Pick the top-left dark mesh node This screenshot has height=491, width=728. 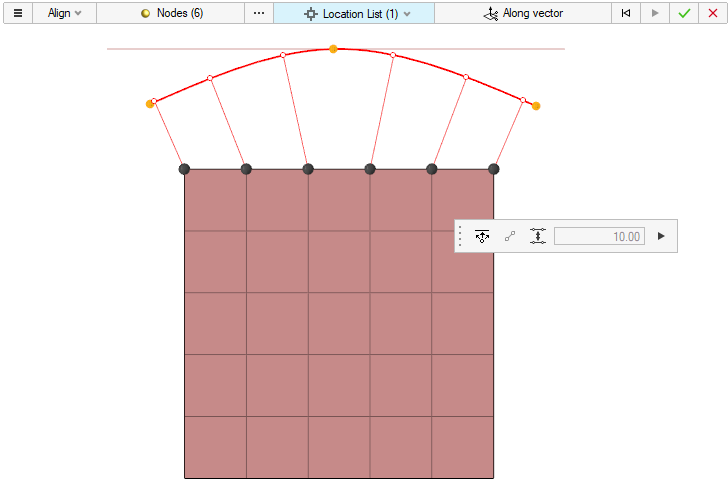click(184, 169)
